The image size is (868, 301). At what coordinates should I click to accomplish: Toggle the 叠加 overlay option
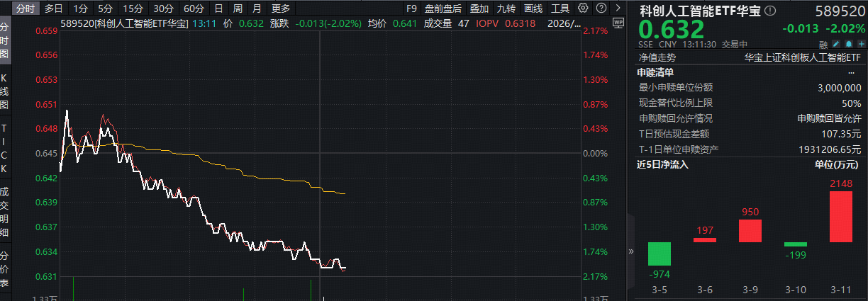479,8
